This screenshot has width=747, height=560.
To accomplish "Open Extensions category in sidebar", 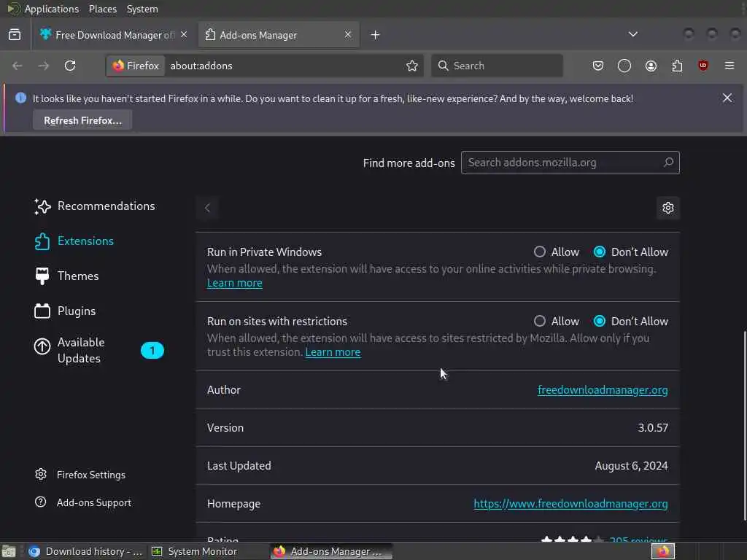I will tap(74, 241).
